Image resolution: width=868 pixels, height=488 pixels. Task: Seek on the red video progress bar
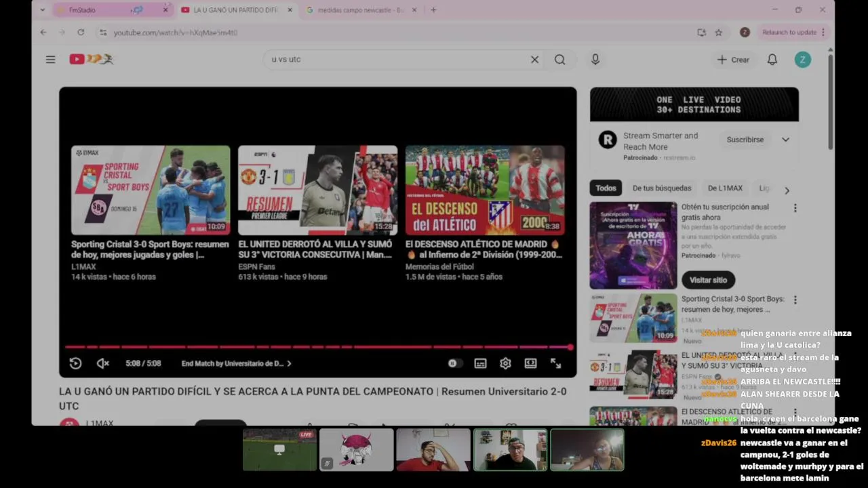point(318,347)
